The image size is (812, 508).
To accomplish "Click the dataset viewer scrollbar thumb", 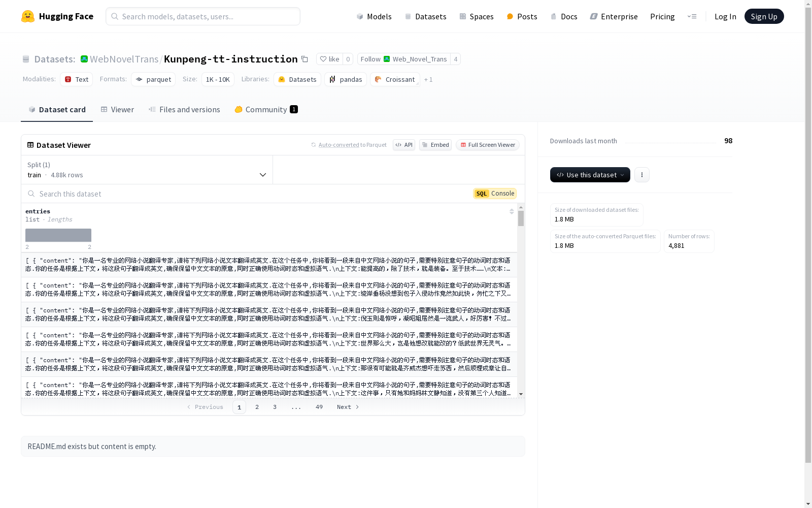I will [x=521, y=218].
